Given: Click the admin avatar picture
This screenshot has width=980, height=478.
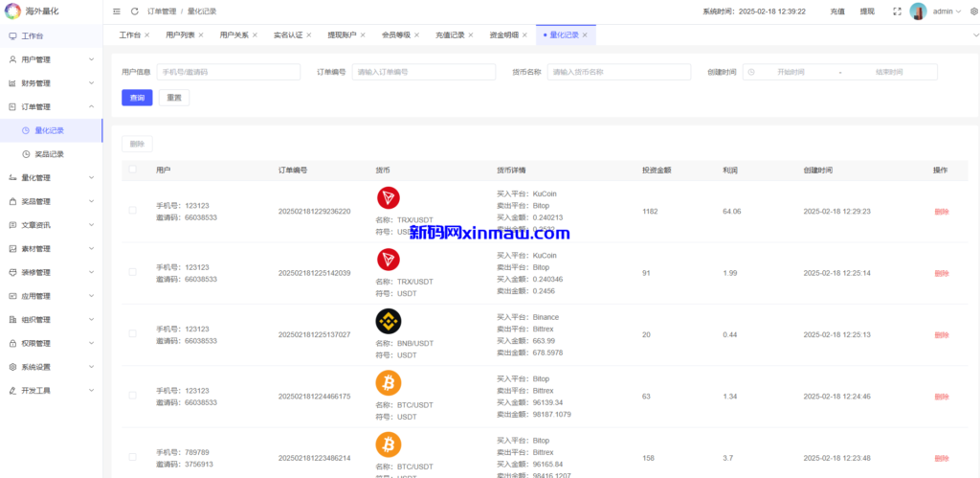Looking at the screenshot, I should pos(918,11).
